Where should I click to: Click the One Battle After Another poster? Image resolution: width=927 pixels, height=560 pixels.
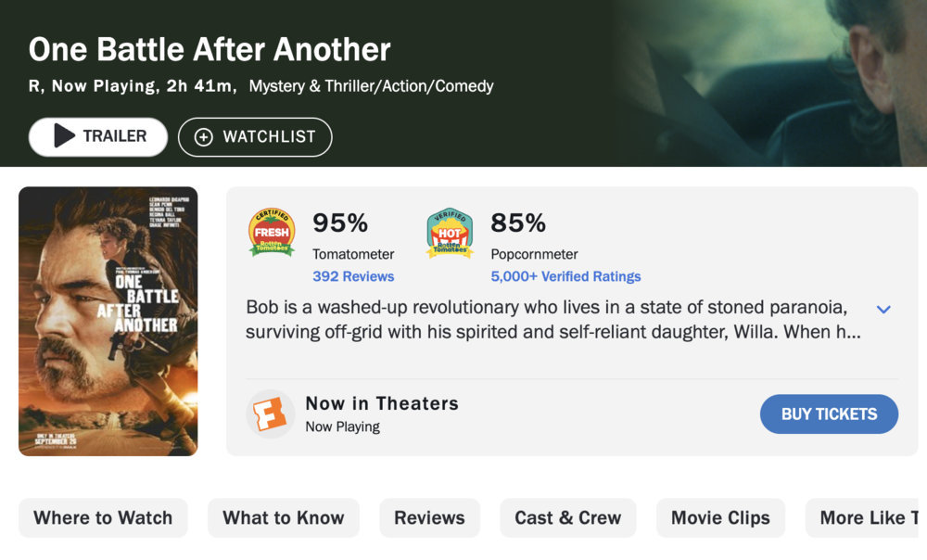pos(108,321)
